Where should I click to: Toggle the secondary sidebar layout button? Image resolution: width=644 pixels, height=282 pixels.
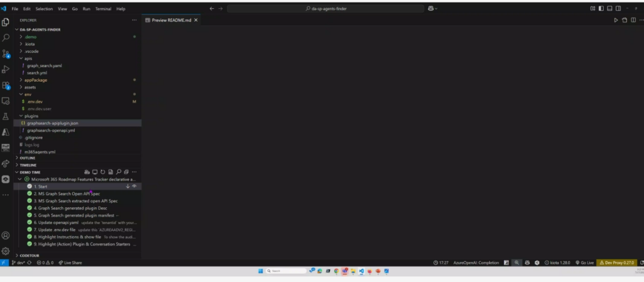pos(618,9)
